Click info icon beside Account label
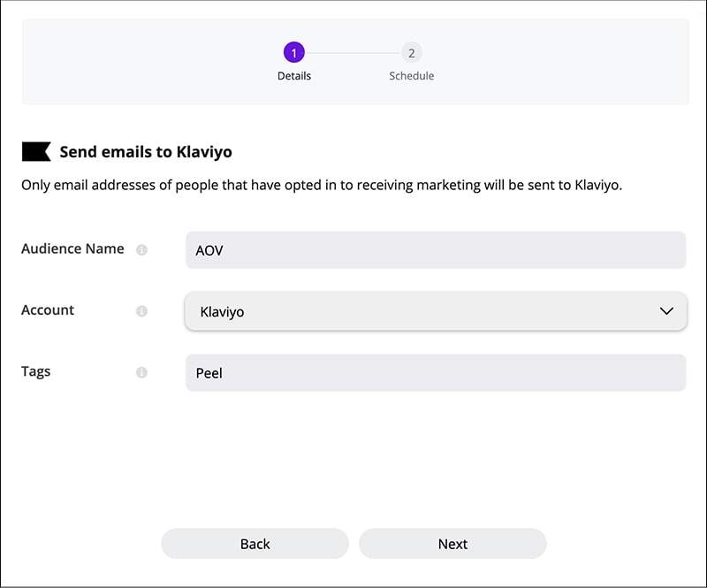 141,311
